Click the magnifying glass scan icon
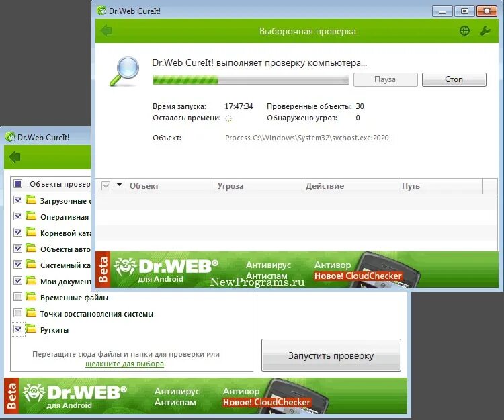 (125, 71)
